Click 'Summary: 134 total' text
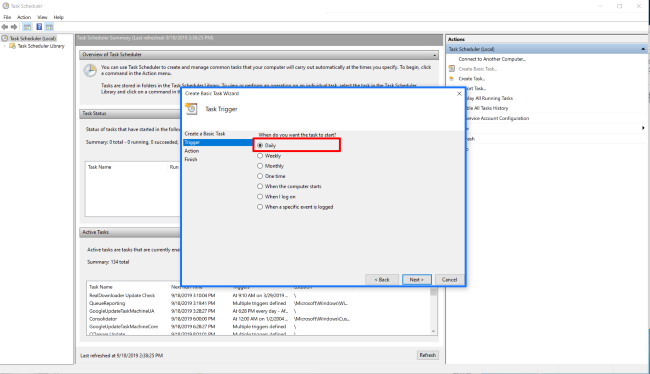This screenshot has height=374, width=650. coord(108,262)
